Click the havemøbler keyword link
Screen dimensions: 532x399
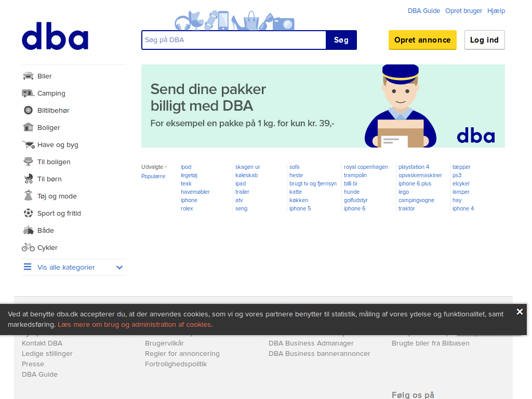pos(195,192)
